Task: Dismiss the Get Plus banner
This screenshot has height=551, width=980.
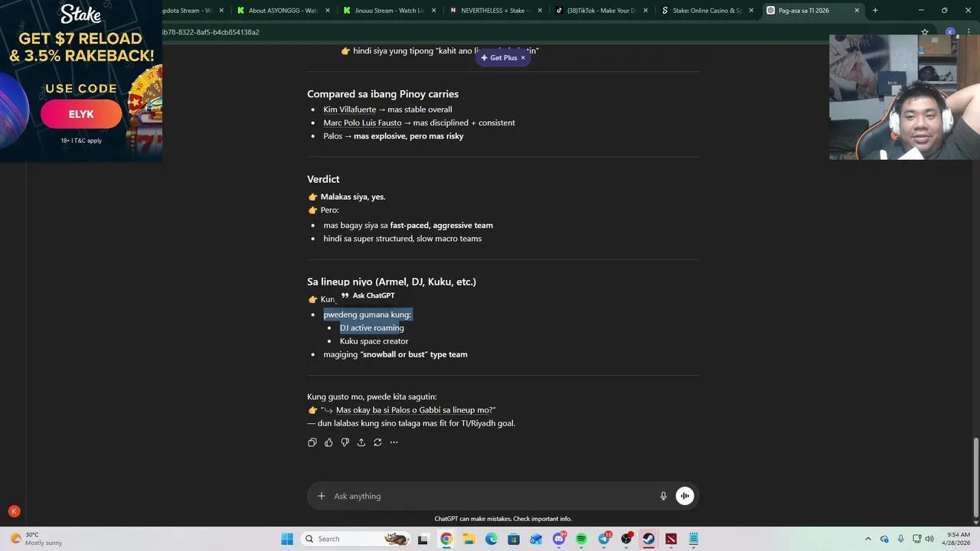Action: tap(523, 57)
